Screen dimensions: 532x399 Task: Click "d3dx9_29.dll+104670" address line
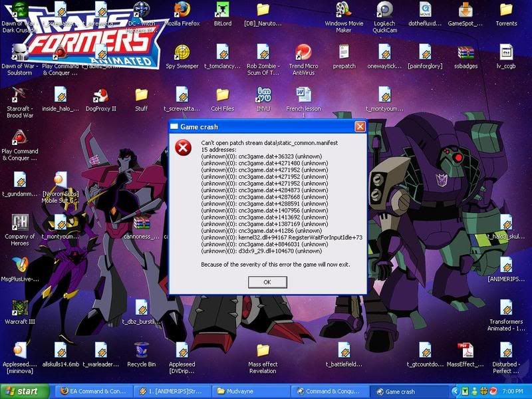(x=261, y=251)
